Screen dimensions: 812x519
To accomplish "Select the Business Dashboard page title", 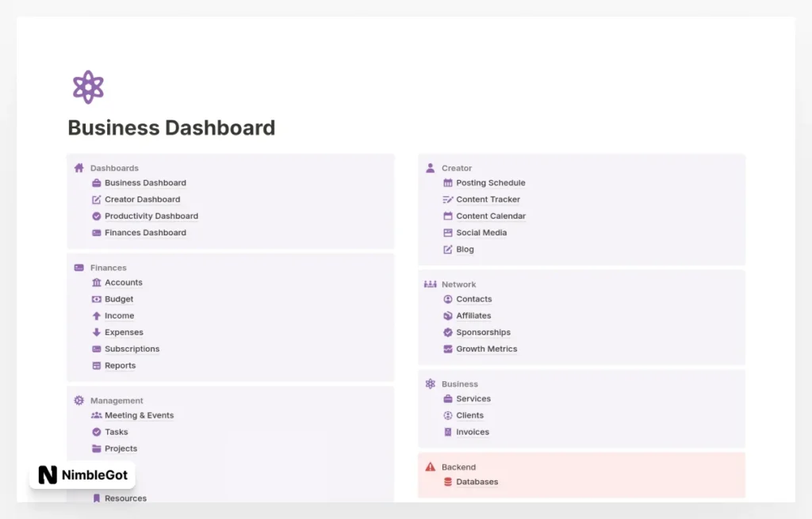I will 171,128.
